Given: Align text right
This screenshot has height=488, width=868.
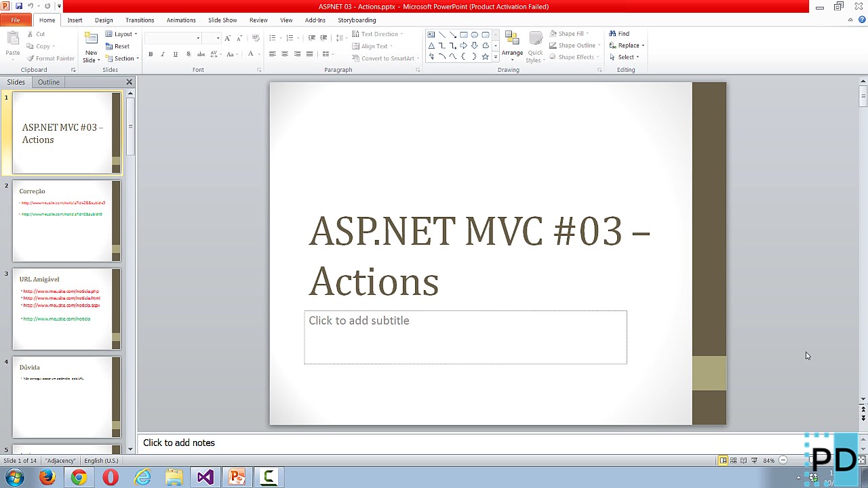Looking at the screenshot, I should [x=297, y=54].
